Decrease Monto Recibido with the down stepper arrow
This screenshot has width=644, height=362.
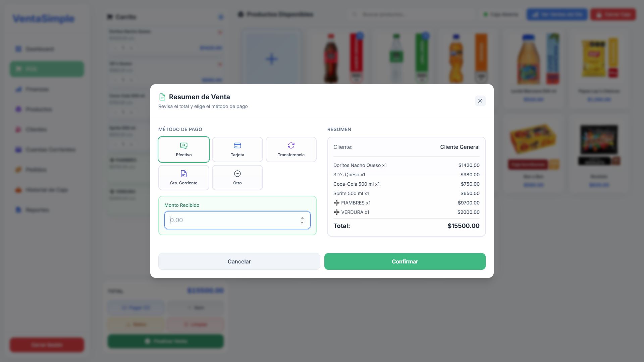click(302, 223)
